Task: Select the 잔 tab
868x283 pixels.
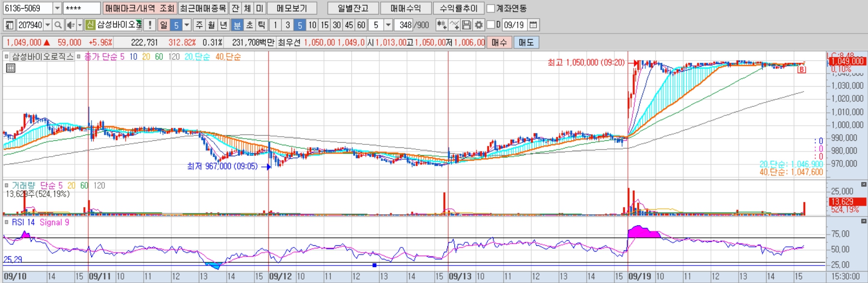Action: 235,8
